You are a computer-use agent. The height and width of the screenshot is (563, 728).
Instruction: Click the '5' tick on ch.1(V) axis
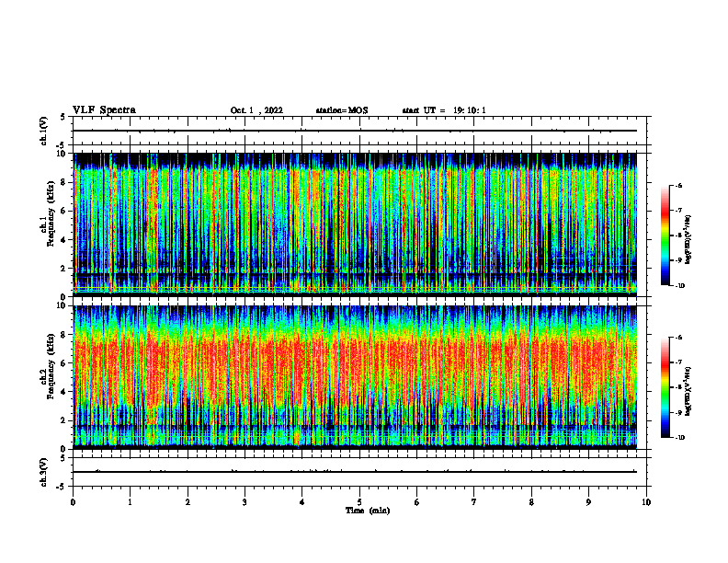[63, 117]
